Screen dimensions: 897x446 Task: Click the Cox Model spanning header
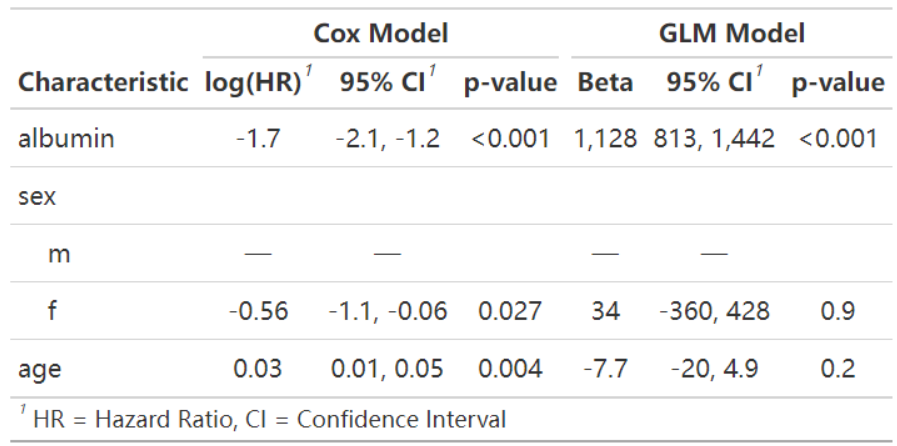coord(380,34)
